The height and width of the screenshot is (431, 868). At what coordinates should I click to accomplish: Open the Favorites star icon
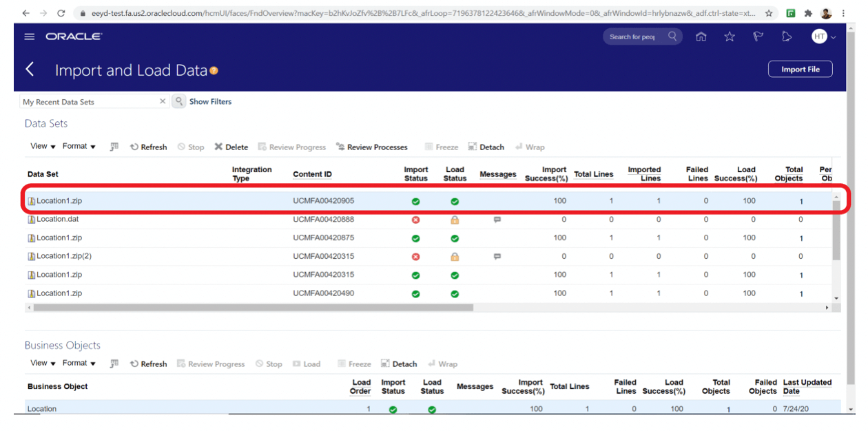pos(730,37)
